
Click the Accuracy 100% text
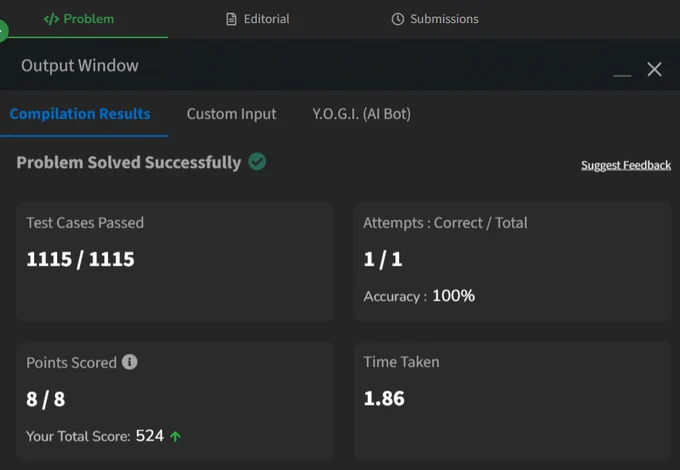coord(419,296)
